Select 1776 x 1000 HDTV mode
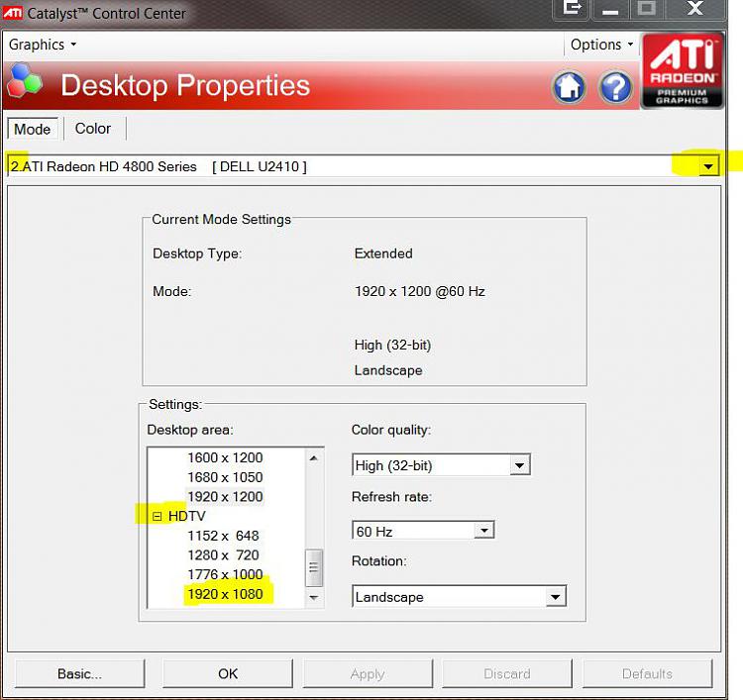Screen dimensions: 743x700 (225, 574)
